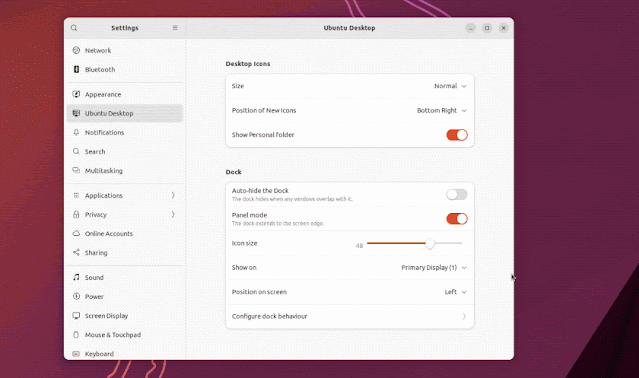Viewport: 639px width, 378px height.
Task: Open Multitasking settings panel
Action: point(125,170)
